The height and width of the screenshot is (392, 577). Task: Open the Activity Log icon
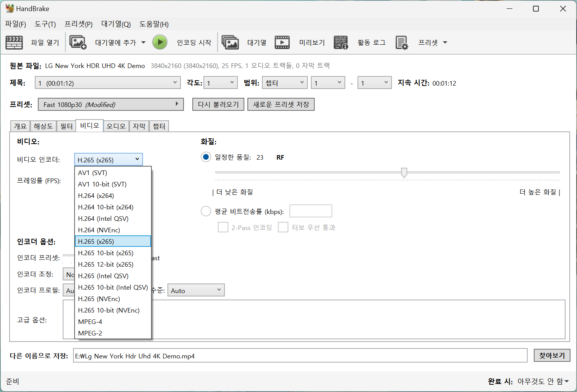pyautogui.click(x=341, y=42)
